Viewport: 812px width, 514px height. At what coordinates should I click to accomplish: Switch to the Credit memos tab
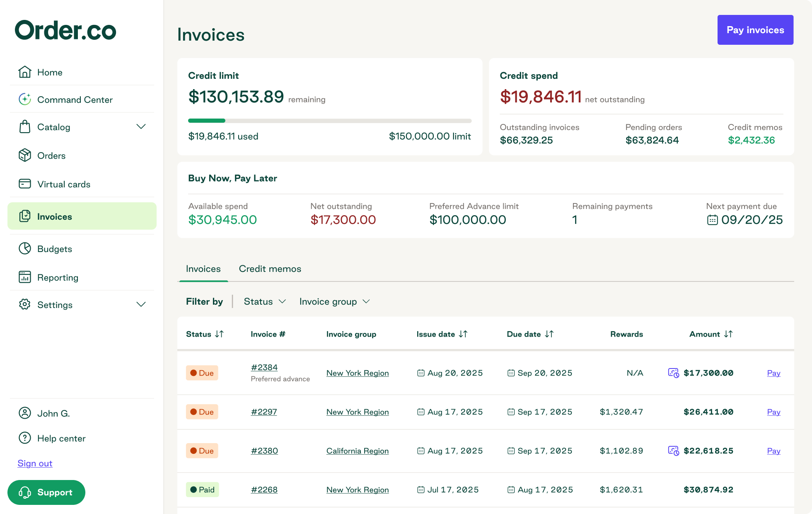coord(269,269)
